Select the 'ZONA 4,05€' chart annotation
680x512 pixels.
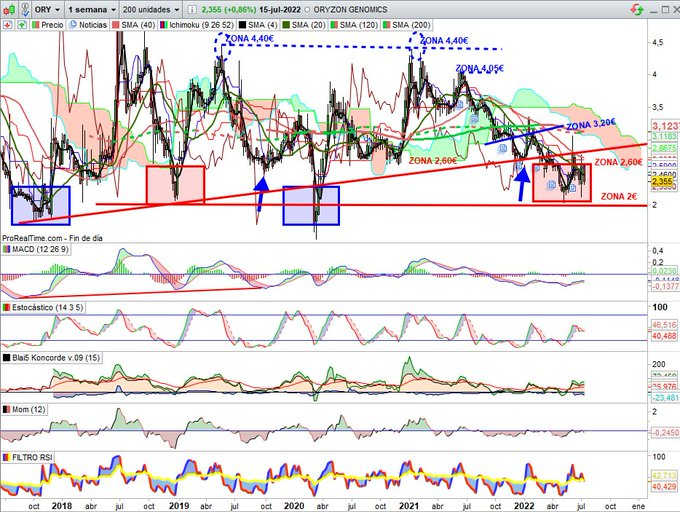(x=479, y=68)
